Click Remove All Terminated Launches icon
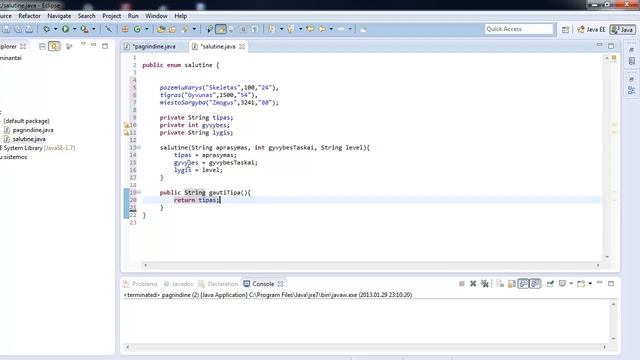Viewport: 640px width, 360px height. [484, 284]
